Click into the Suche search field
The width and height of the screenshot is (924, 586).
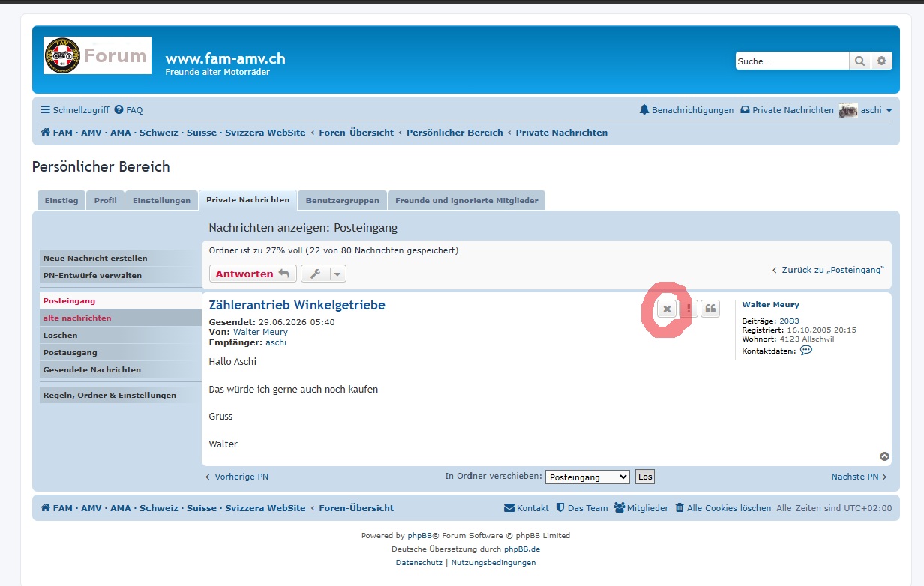pos(792,61)
